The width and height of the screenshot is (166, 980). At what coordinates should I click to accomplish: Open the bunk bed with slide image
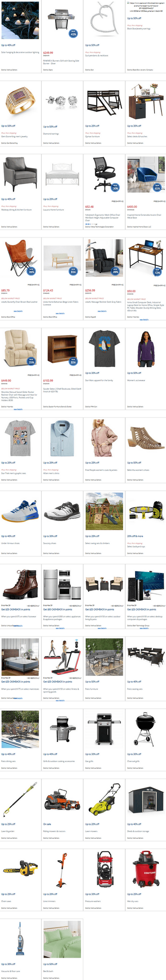coord(104,101)
